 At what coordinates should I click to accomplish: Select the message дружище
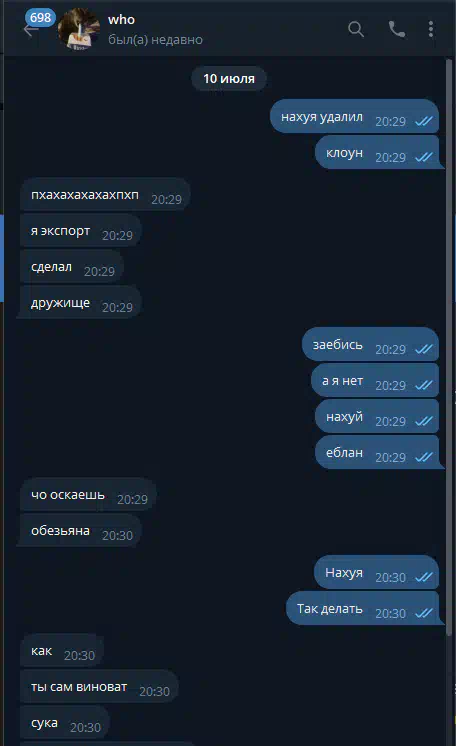pyautogui.click(x=81, y=303)
